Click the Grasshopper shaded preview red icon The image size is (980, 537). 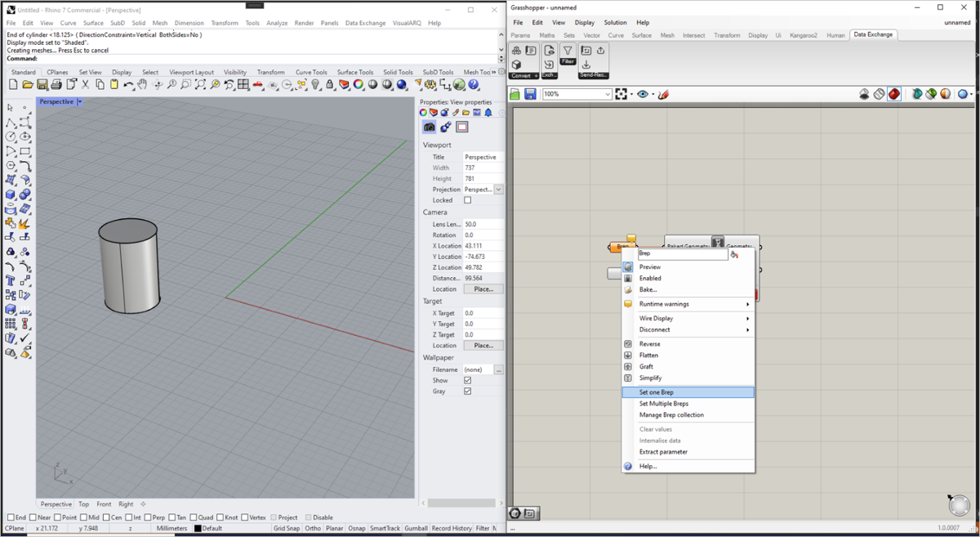(x=894, y=95)
